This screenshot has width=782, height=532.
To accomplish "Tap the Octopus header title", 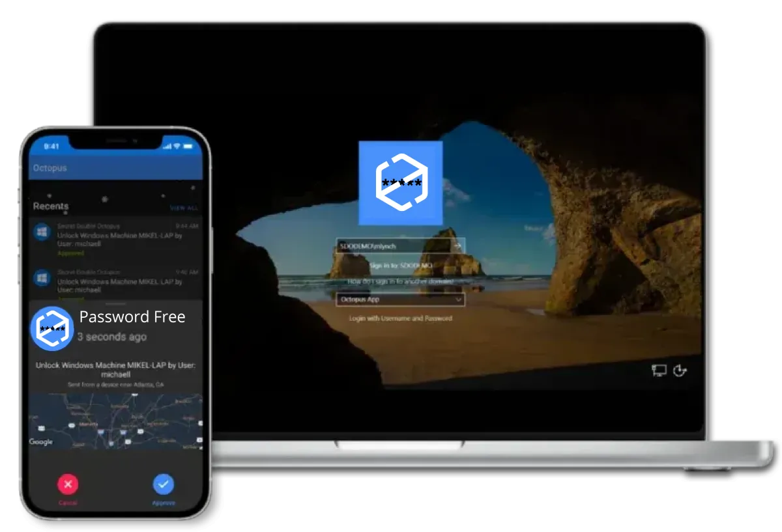I will click(x=50, y=168).
